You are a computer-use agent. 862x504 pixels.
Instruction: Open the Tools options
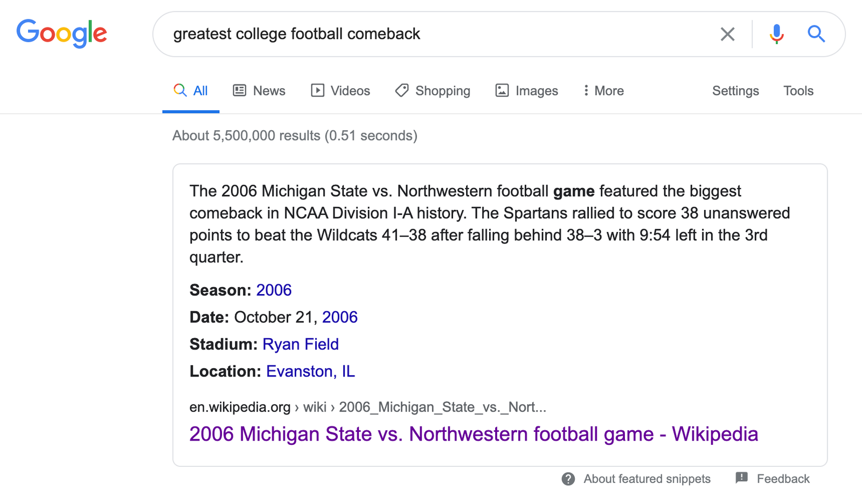pos(798,90)
